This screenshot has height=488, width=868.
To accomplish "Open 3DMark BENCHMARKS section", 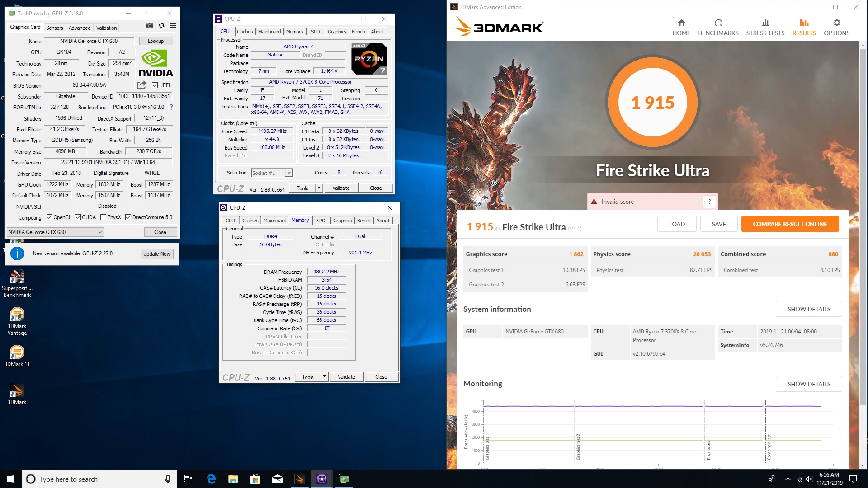I will (x=718, y=27).
